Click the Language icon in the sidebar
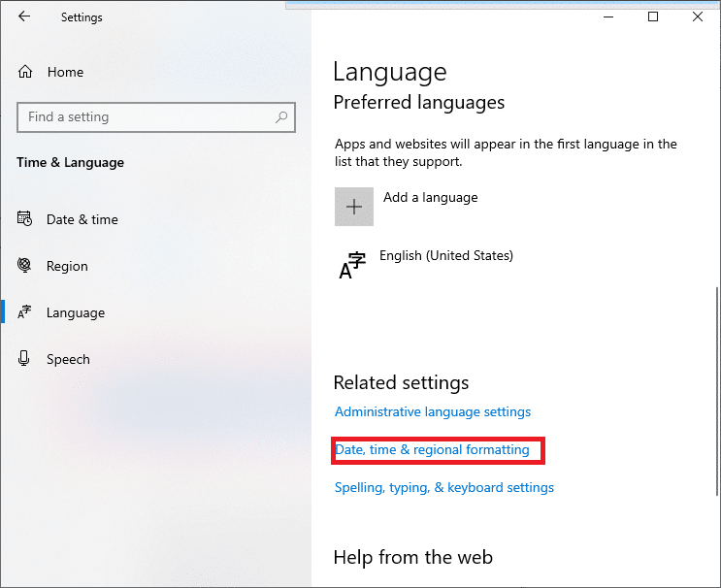The height and width of the screenshot is (588, 721). tap(25, 312)
